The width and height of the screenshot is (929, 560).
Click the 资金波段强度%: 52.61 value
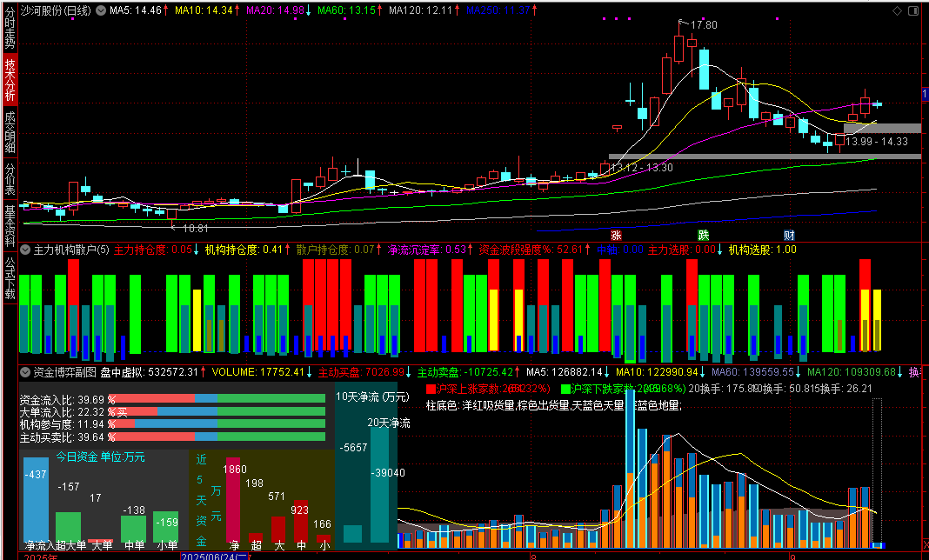[x=531, y=250]
